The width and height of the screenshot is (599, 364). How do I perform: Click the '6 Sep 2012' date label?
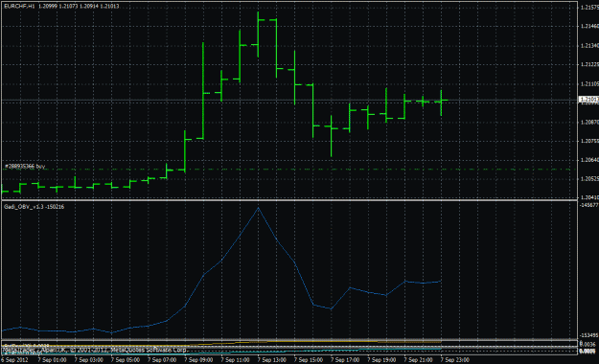click(14, 360)
